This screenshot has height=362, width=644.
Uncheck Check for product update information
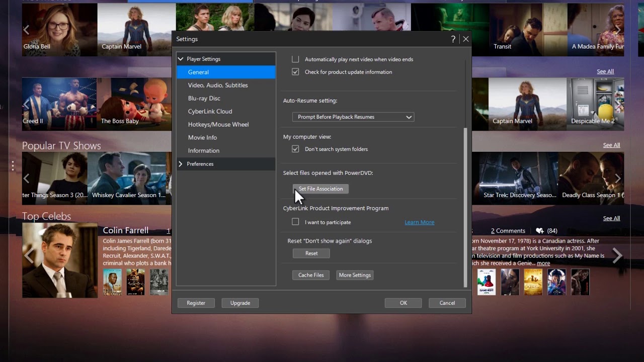click(x=295, y=72)
